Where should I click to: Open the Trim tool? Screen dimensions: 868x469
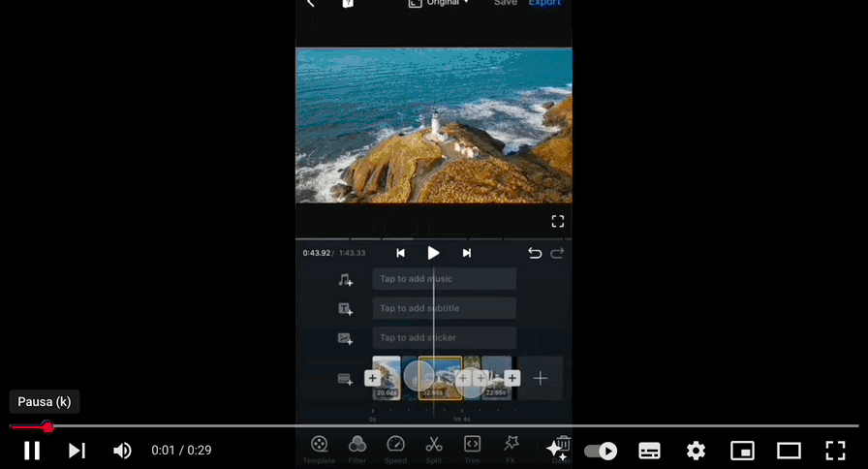(472, 450)
